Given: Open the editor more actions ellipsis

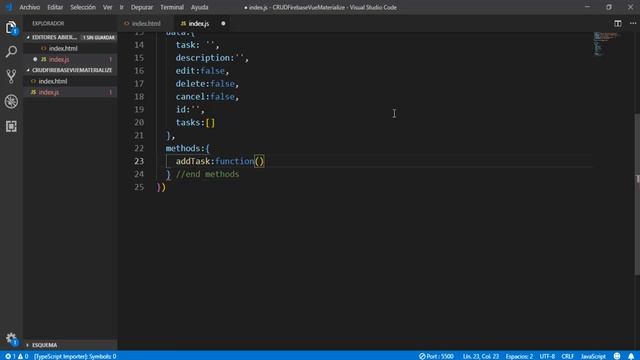Looking at the screenshot, I should [633, 24].
